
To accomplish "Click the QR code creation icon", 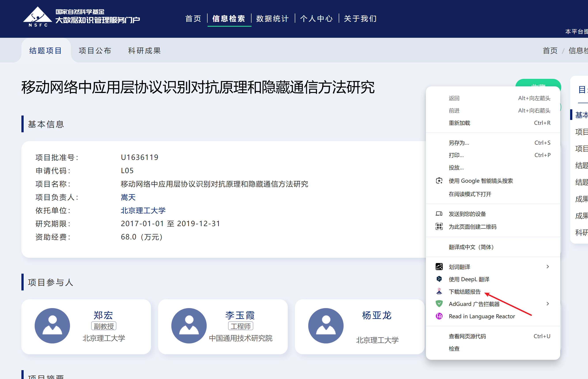I will (439, 226).
